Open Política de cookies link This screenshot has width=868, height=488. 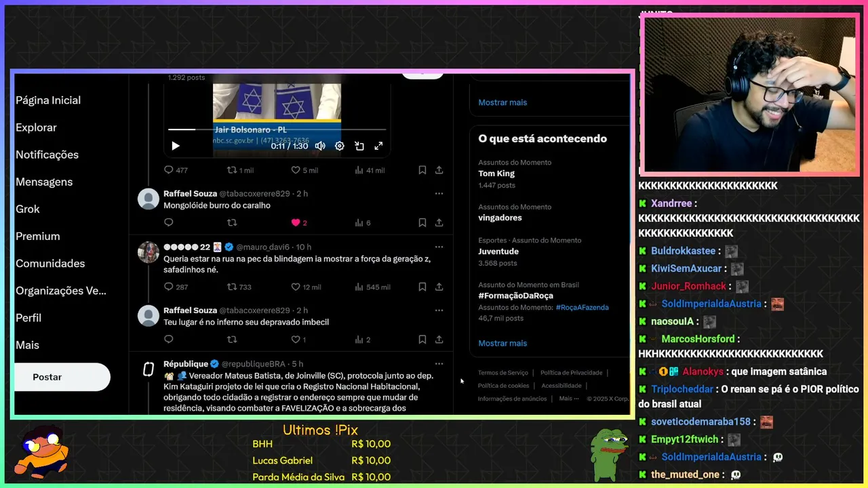503,386
